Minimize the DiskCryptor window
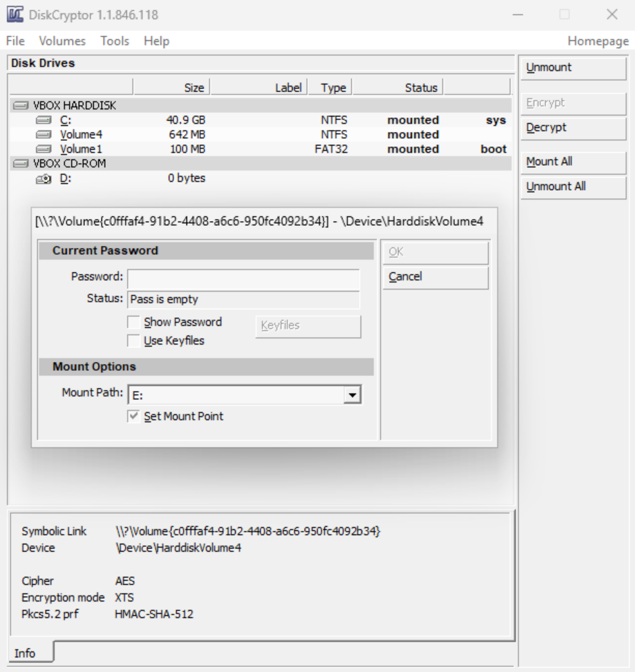The width and height of the screenshot is (635, 672). point(518,15)
